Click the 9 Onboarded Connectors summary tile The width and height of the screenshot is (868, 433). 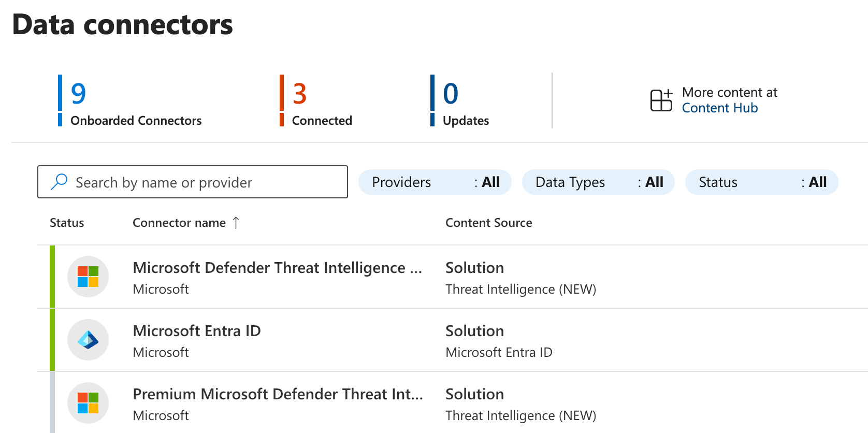(x=129, y=101)
